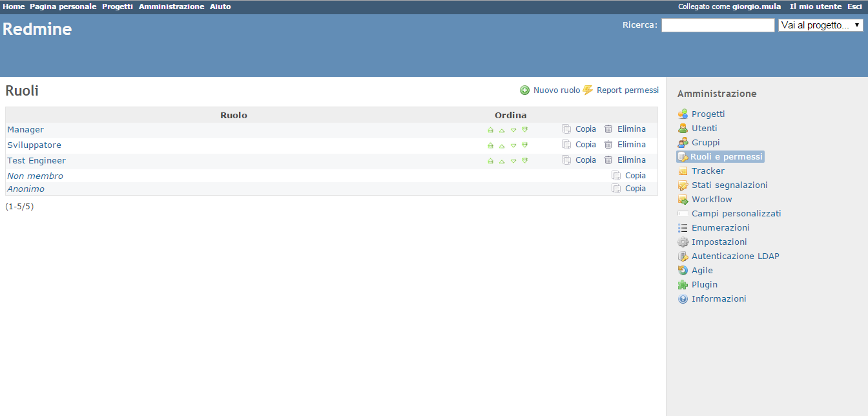The image size is (868, 416).
Task: Move Sviluppatore role to top
Action: [490, 145]
